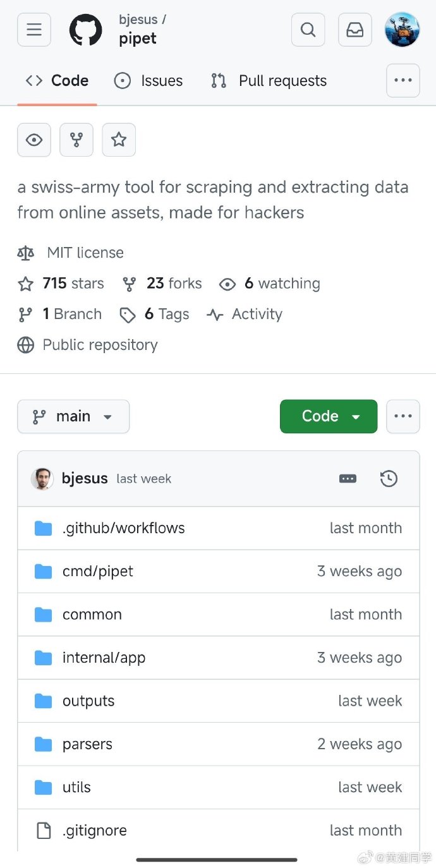
Task: Click 'last week' beside bjesus commit
Action: pyautogui.click(x=144, y=479)
